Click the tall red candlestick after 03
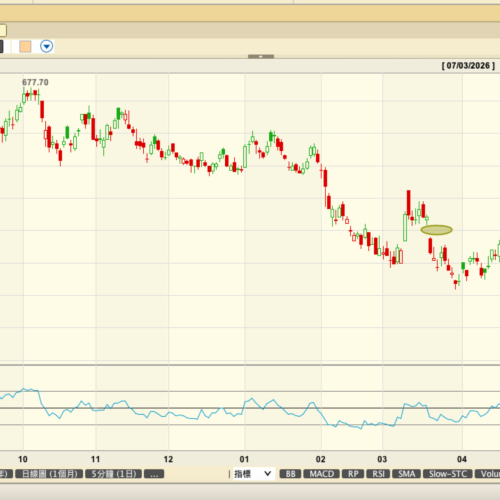The image size is (500, 500). pos(408,203)
